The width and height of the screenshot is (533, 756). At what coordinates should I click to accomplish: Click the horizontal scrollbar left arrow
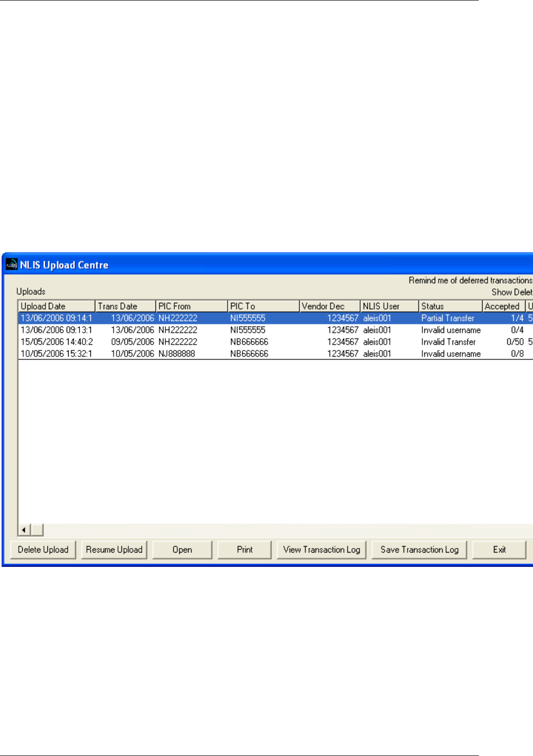pyautogui.click(x=24, y=530)
